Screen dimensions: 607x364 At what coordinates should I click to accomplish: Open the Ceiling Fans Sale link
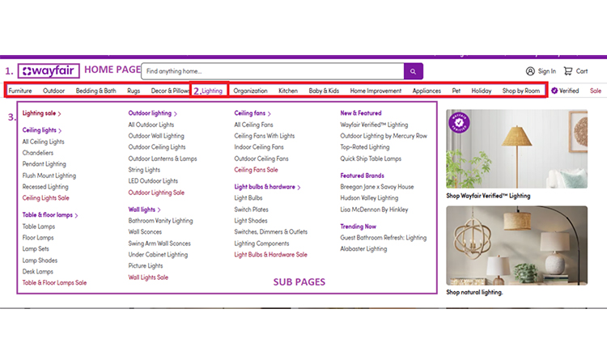(x=256, y=169)
